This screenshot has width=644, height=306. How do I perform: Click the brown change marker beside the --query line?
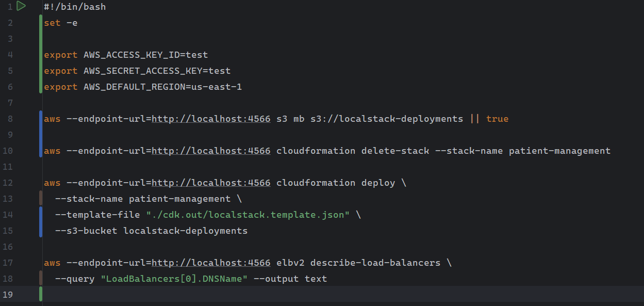tap(41, 279)
